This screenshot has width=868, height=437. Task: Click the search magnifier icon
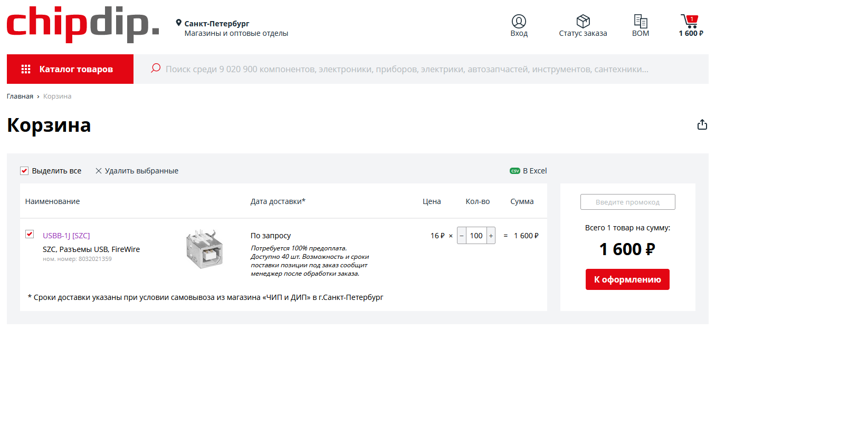pos(156,68)
